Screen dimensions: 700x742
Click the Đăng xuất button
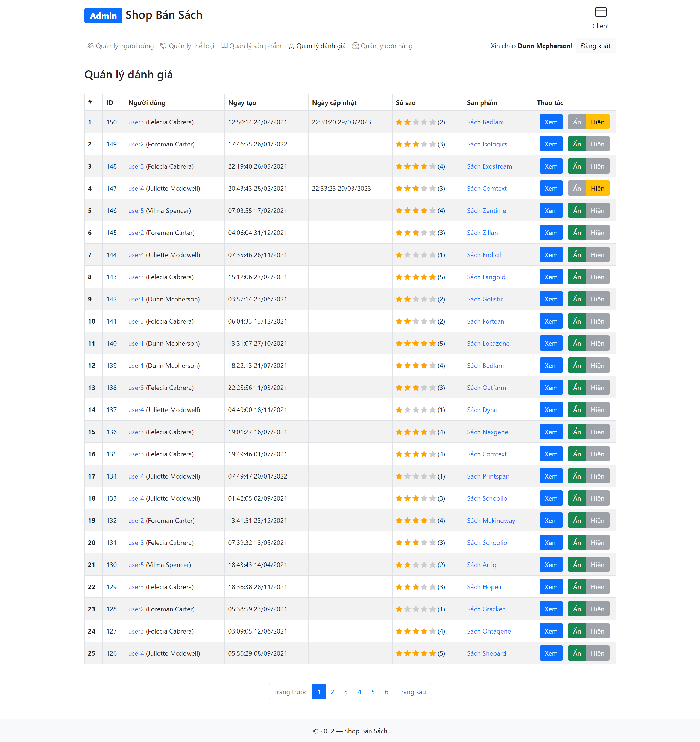tap(595, 46)
